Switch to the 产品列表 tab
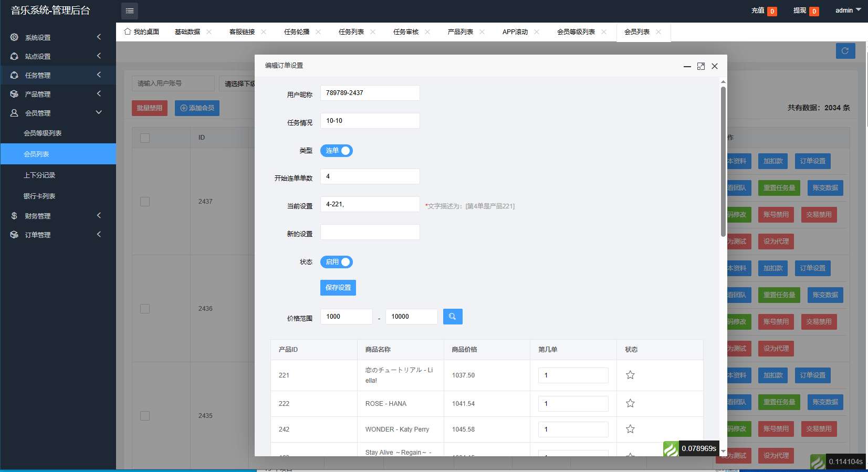Viewport: 868px width, 472px height. [x=460, y=32]
